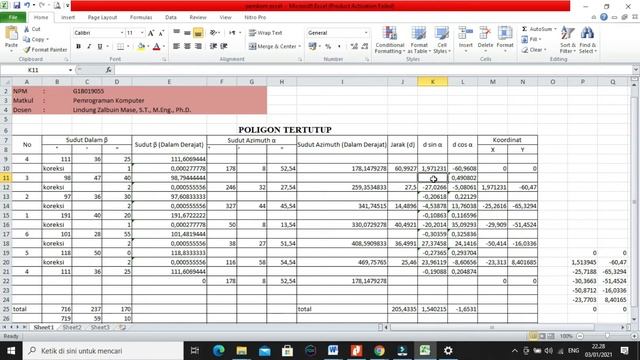Click the Cut scissors icon

point(27,29)
